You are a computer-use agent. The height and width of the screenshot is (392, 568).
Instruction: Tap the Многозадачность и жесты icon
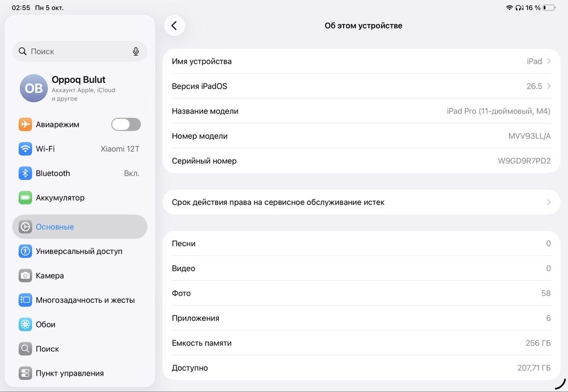[x=25, y=300]
